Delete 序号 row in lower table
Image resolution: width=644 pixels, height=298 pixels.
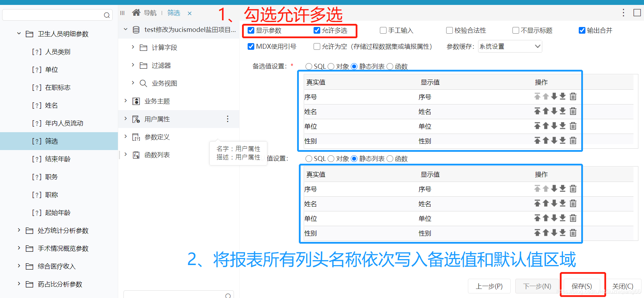(573, 189)
